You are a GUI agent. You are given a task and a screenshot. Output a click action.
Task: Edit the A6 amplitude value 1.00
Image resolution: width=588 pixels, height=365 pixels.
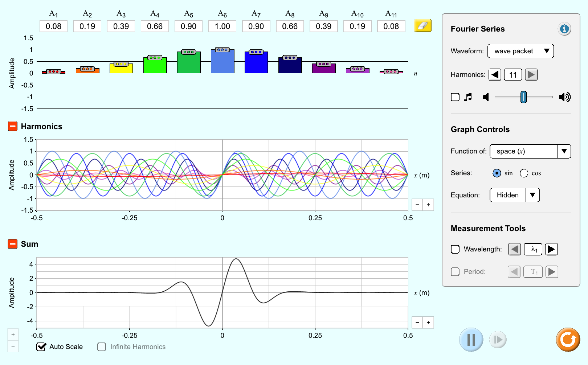[x=222, y=26]
